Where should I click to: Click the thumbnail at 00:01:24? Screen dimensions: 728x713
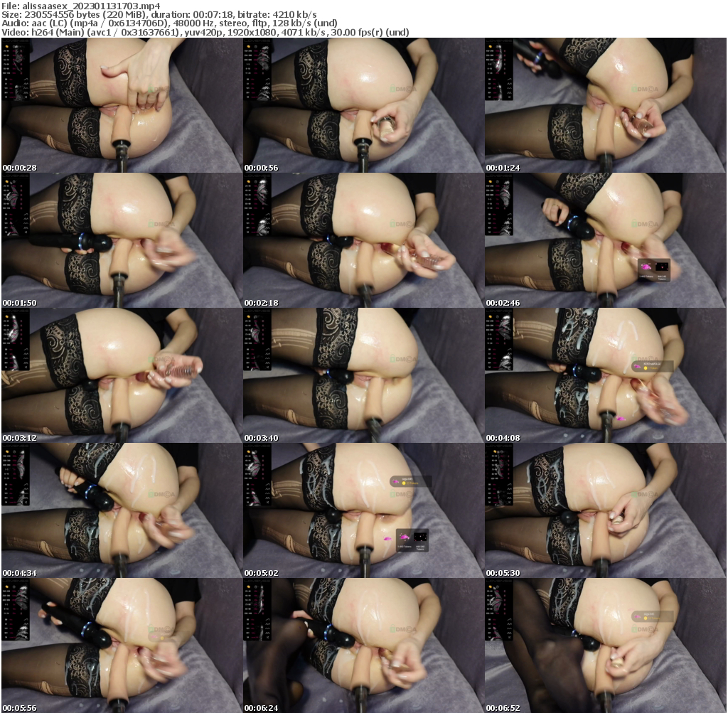(605, 105)
